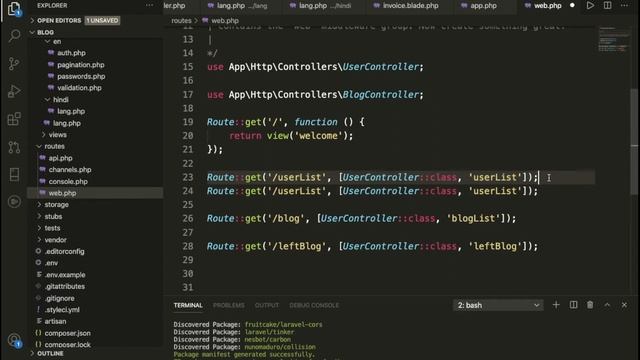Open the Run and Debug view
The width and height of the screenshot is (640, 360).
tap(14, 91)
